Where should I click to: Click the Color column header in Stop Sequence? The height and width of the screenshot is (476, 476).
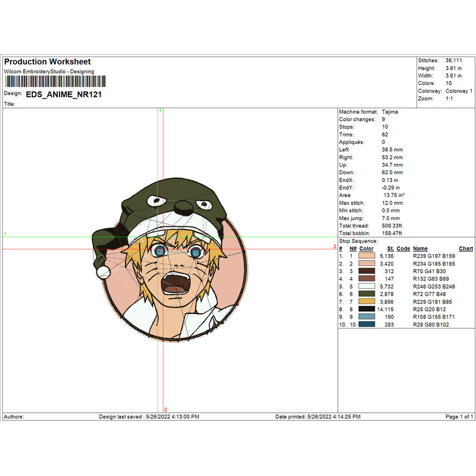(x=367, y=249)
